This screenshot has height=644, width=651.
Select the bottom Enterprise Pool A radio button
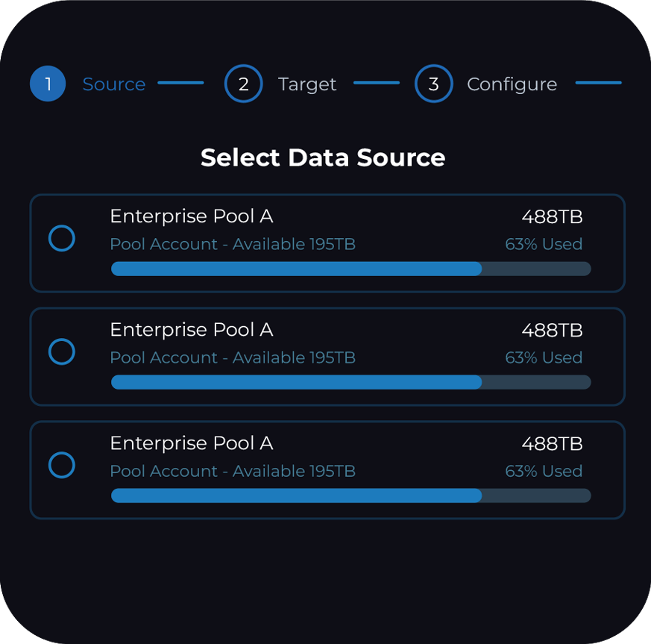(x=62, y=465)
